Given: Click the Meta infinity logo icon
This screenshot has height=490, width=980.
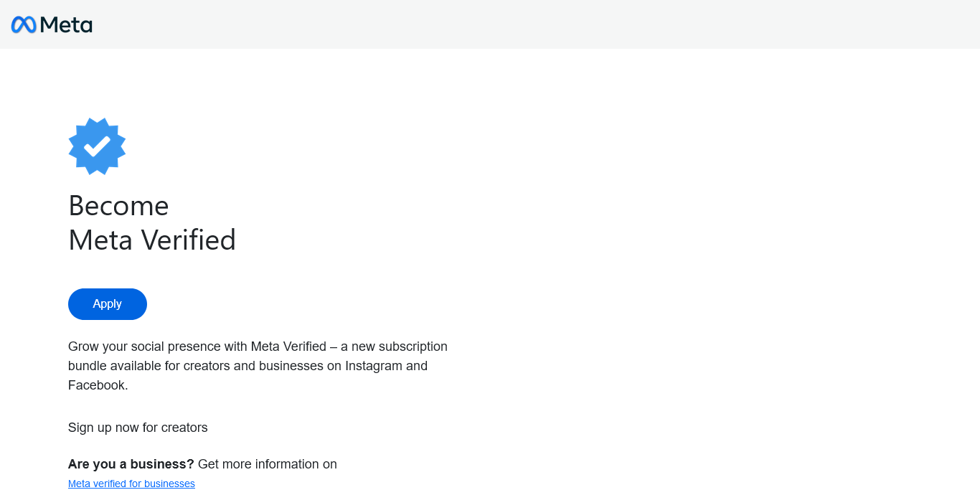Looking at the screenshot, I should point(24,24).
